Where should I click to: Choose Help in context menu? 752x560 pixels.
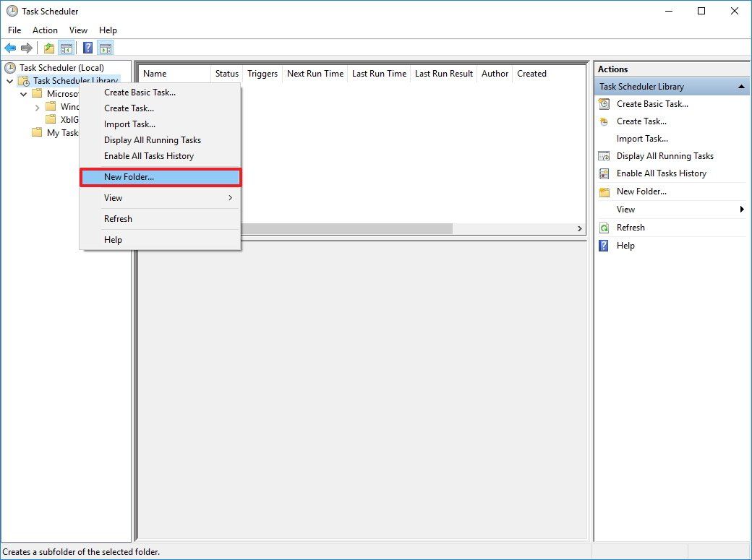[x=161, y=240]
